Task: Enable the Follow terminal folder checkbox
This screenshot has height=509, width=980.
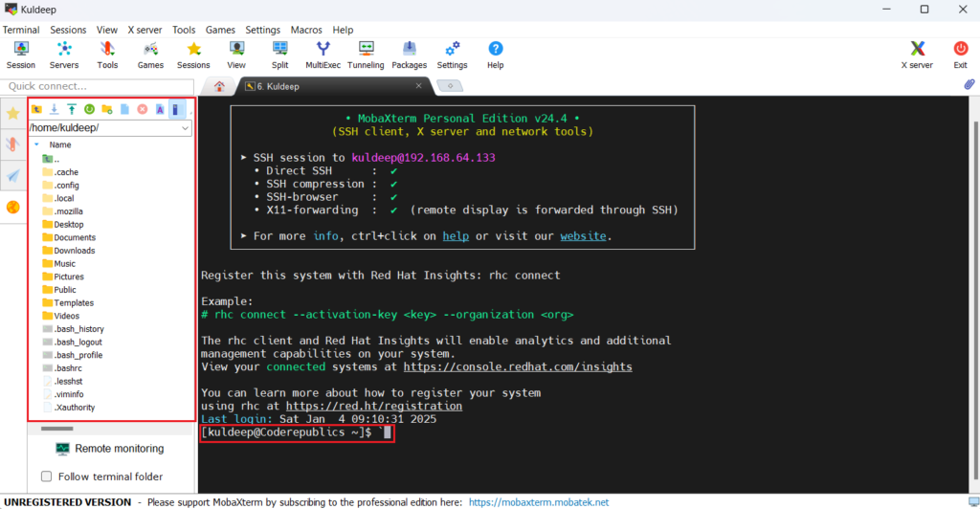Action: [x=47, y=476]
